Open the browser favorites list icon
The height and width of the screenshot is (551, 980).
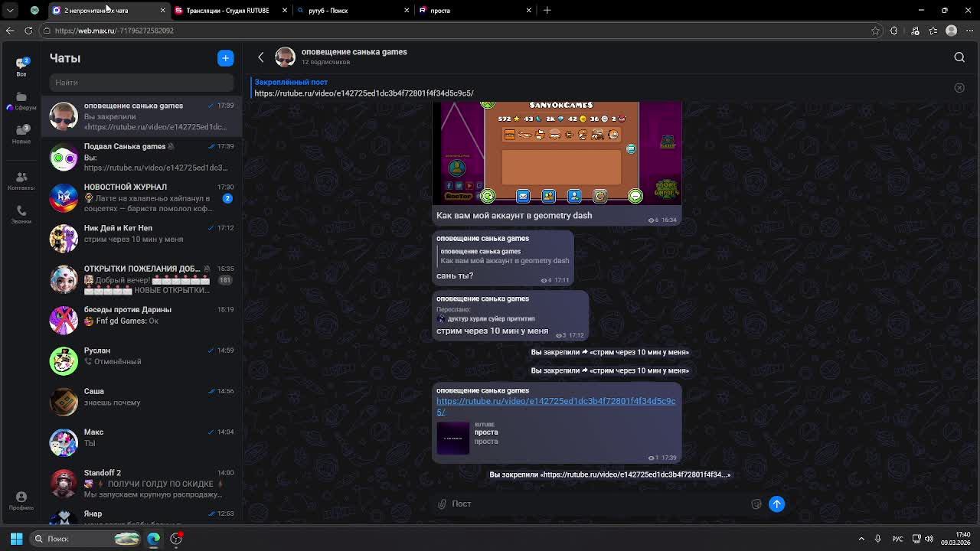pyautogui.click(x=933, y=31)
